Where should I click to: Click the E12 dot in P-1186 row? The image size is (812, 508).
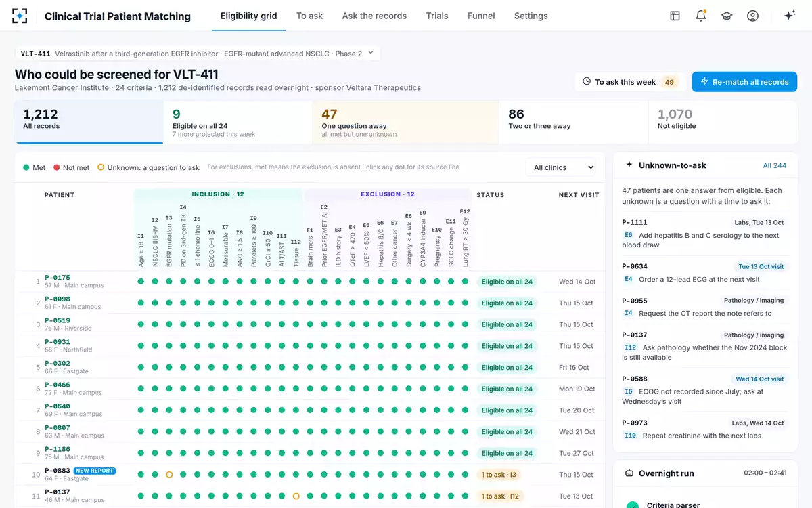[x=465, y=453]
